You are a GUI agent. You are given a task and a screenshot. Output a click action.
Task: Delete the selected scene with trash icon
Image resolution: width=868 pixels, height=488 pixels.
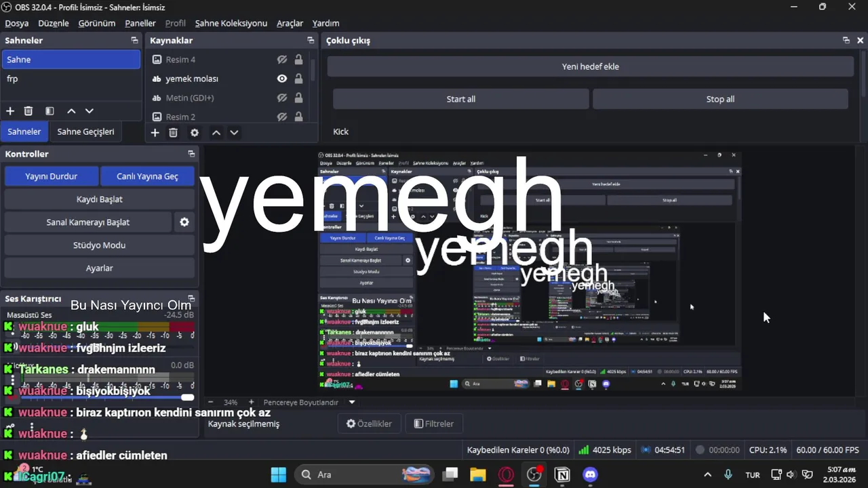pyautogui.click(x=28, y=111)
